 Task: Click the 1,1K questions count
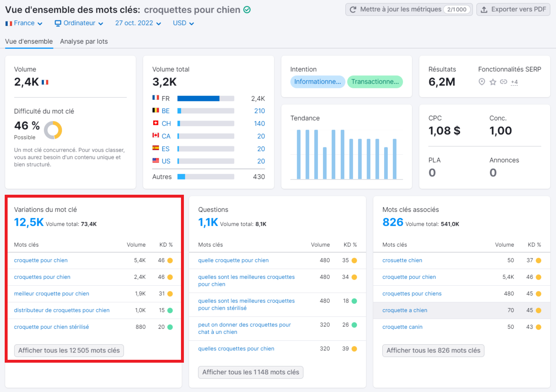(208, 222)
